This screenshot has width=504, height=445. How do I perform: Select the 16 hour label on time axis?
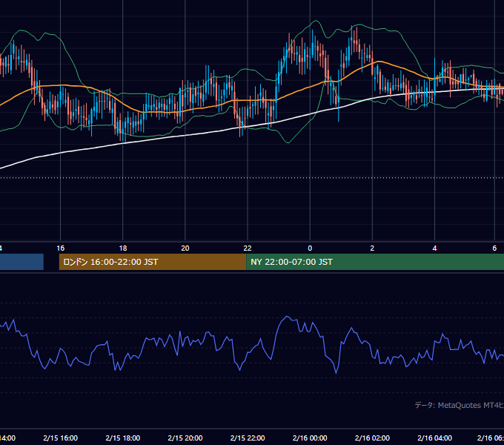(61, 248)
